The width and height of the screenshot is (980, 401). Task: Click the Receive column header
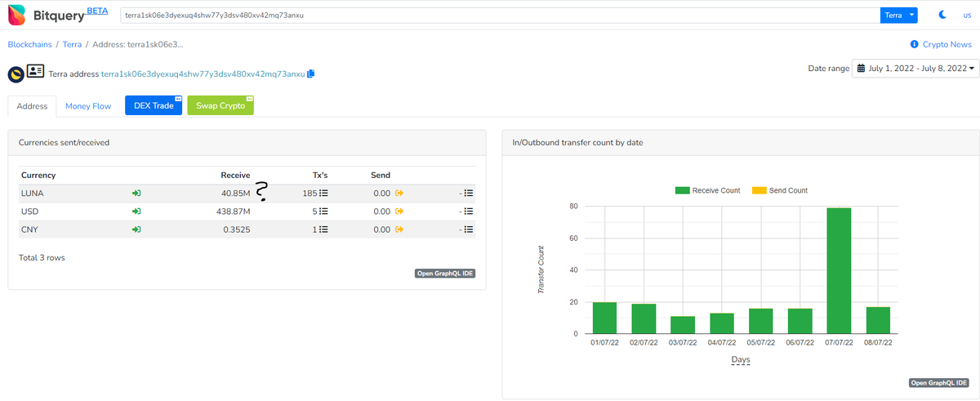[235, 175]
